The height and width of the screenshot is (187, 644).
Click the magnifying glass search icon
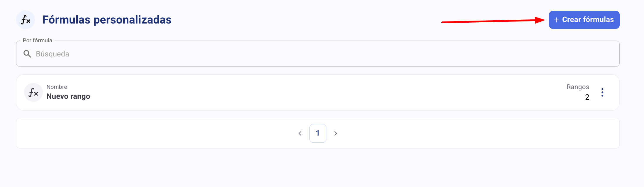pyautogui.click(x=27, y=54)
